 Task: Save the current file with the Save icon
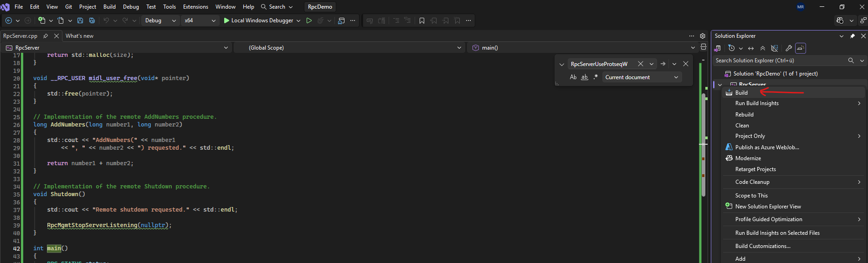[x=80, y=20]
